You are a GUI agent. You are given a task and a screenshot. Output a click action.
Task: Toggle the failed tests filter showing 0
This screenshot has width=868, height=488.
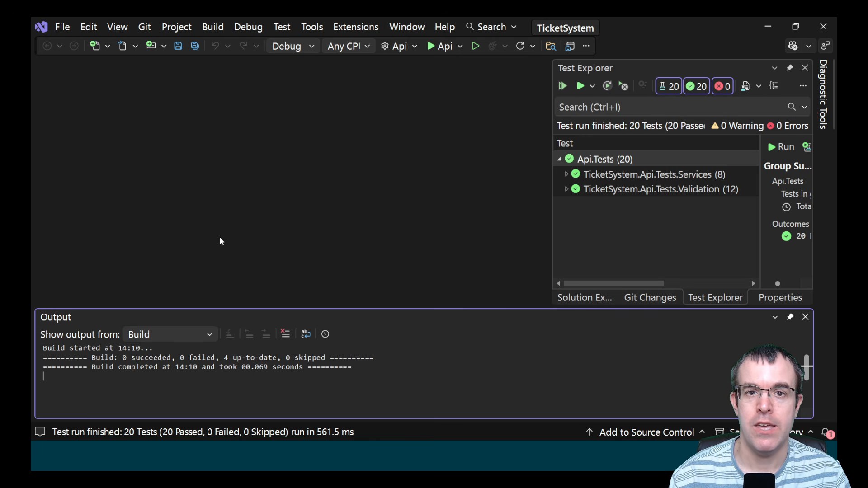722,86
